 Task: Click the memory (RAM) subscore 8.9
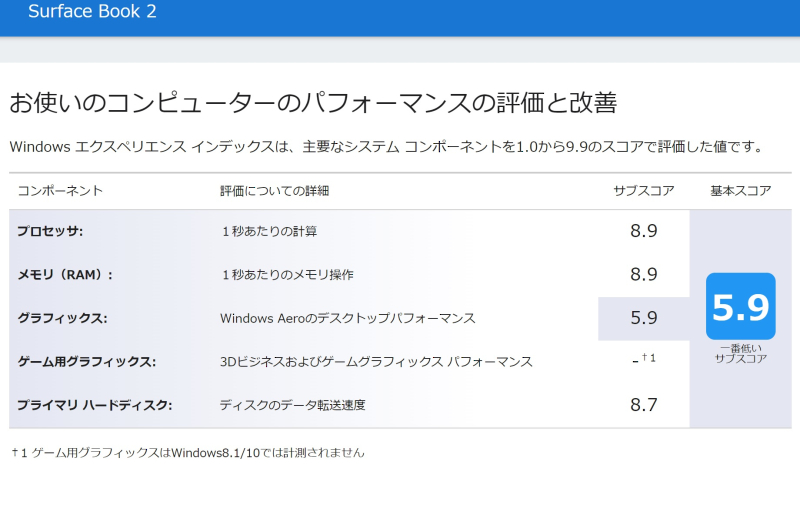[643, 274]
